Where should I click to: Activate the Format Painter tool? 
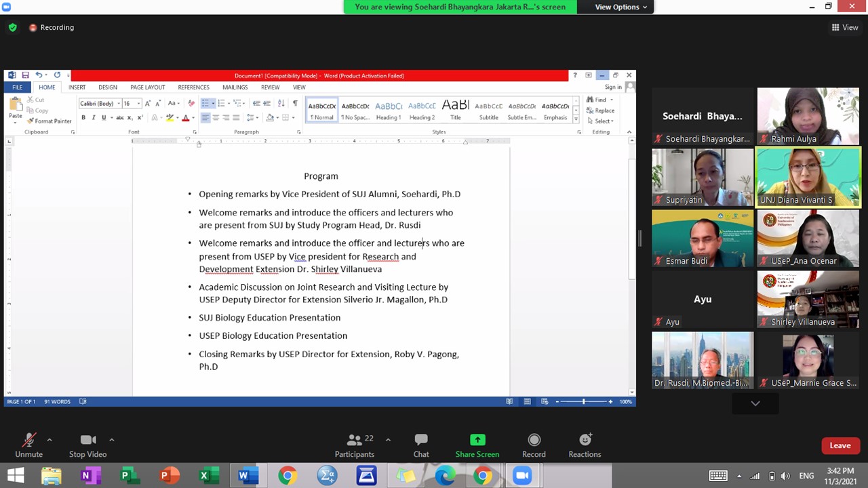point(50,121)
